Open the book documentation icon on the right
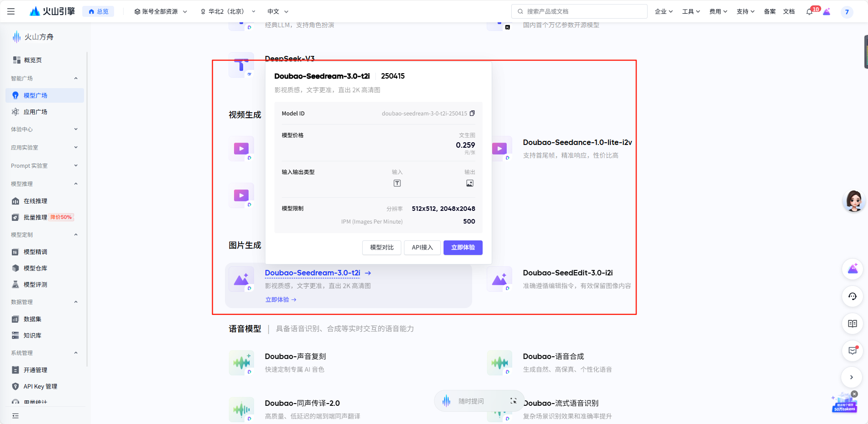 click(x=853, y=324)
